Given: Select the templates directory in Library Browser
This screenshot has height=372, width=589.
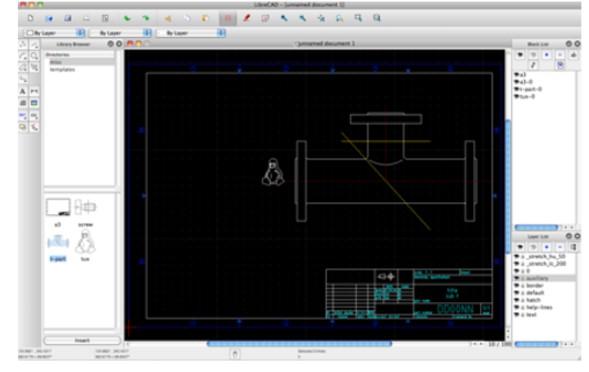Looking at the screenshot, I should click(x=62, y=70).
